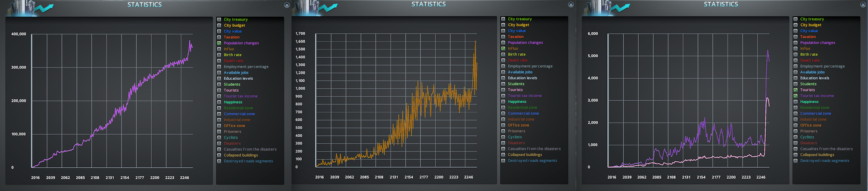Enable City treasury in the left panel

pyautogui.click(x=219, y=19)
